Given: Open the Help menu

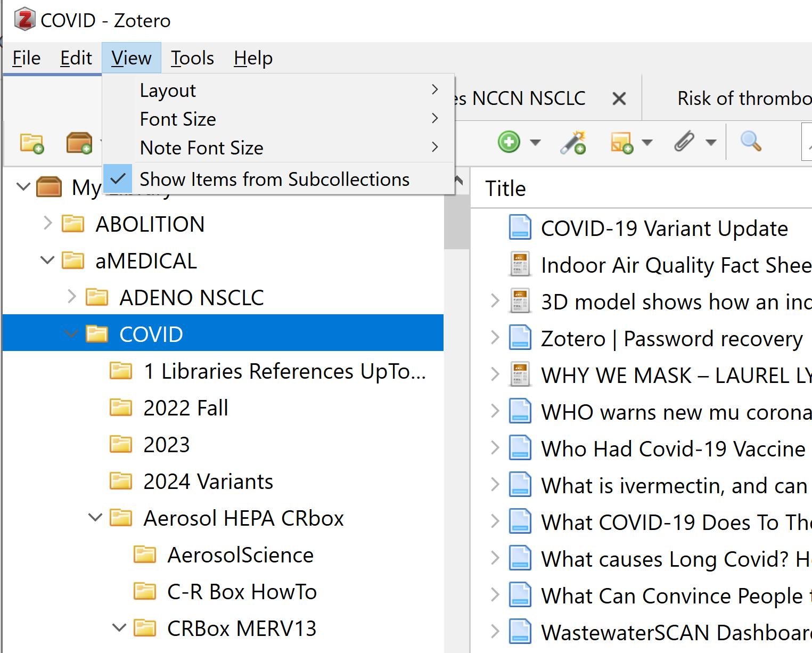Looking at the screenshot, I should point(253,58).
